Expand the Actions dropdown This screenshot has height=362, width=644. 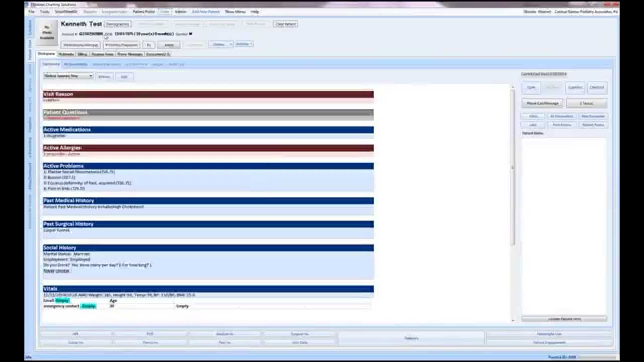(244, 44)
